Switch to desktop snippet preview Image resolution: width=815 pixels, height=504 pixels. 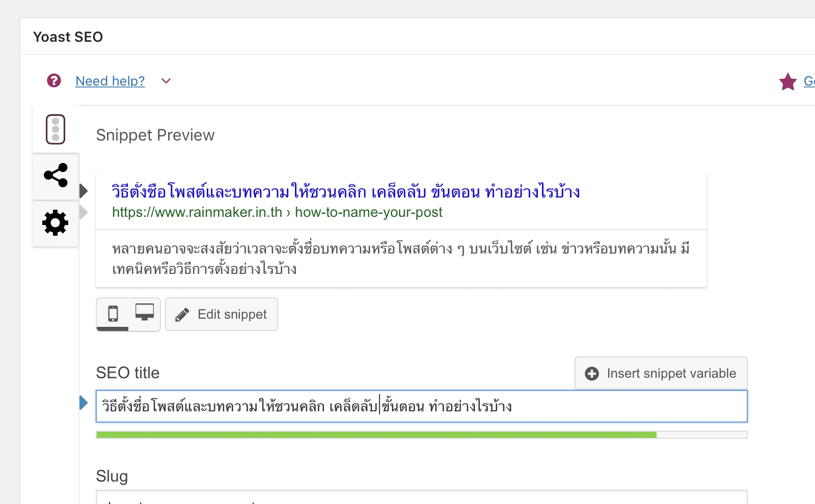tap(145, 312)
